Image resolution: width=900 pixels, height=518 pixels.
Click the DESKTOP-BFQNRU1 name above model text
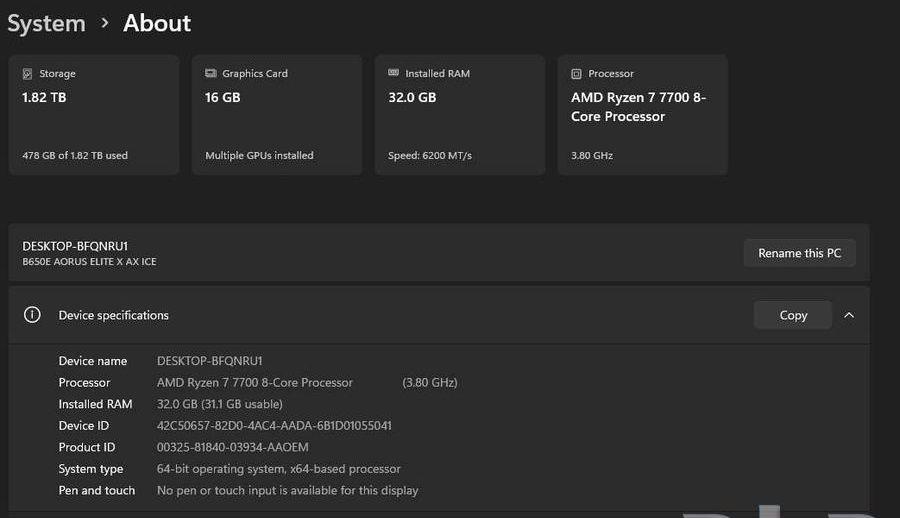(x=75, y=246)
